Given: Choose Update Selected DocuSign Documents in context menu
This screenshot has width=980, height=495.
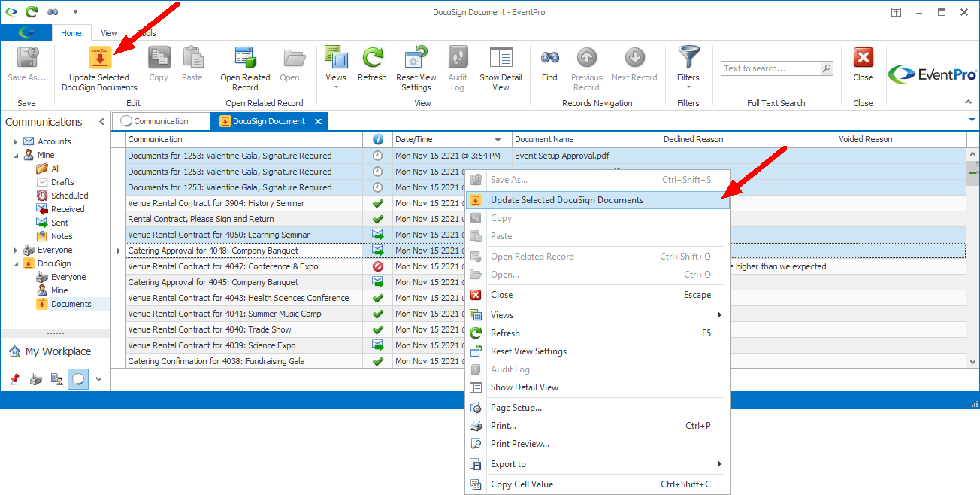Looking at the screenshot, I should (597, 200).
